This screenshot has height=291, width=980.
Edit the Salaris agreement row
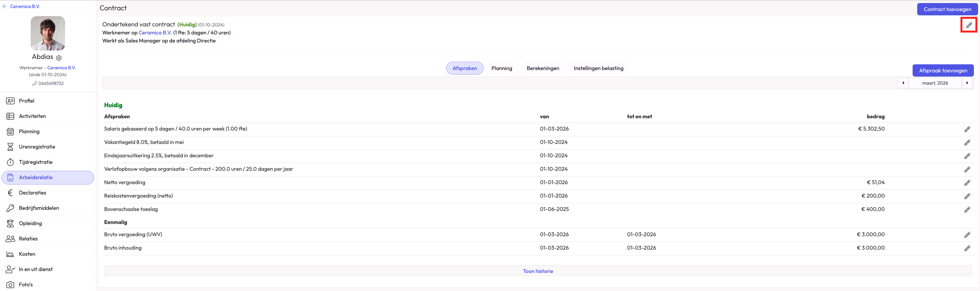(967, 129)
